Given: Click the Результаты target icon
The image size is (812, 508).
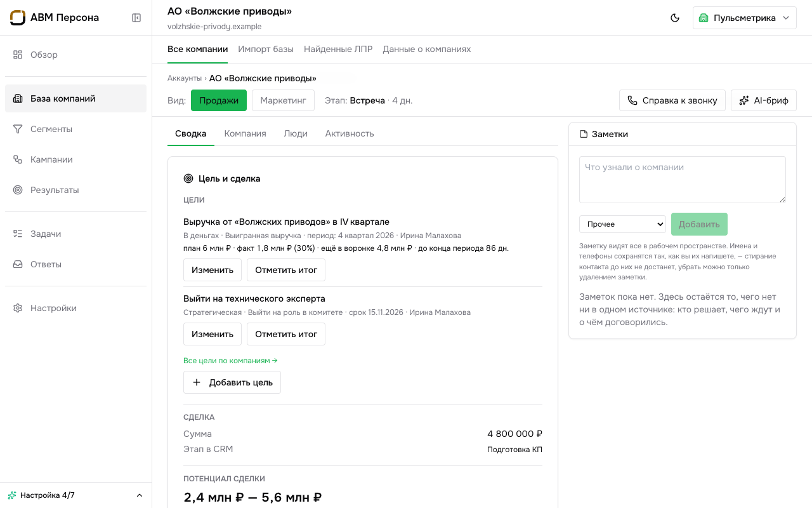Looking at the screenshot, I should pyautogui.click(x=18, y=190).
